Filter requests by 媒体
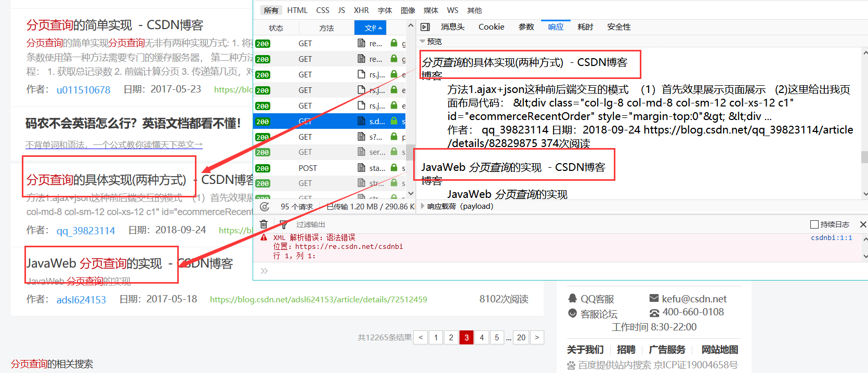Viewport: 868px width, 373px height. (431, 10)
